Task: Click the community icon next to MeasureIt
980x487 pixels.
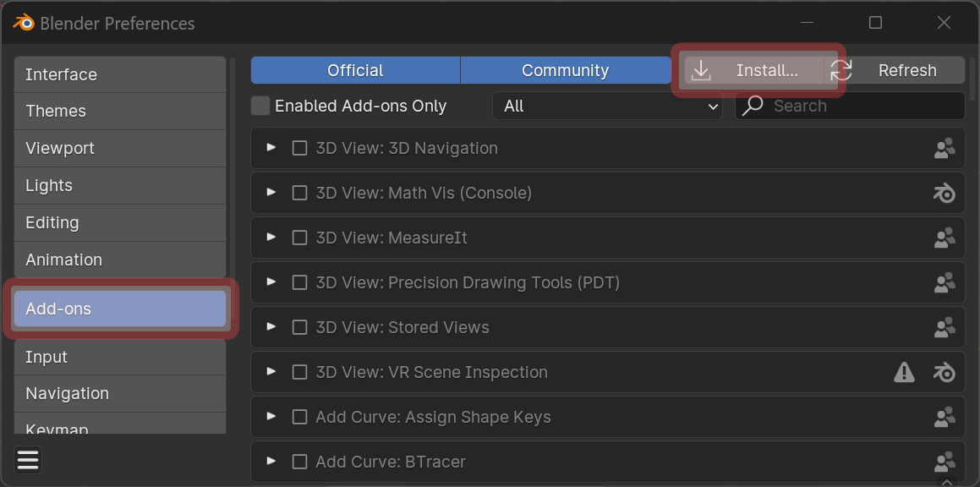Action: [944, 238]
